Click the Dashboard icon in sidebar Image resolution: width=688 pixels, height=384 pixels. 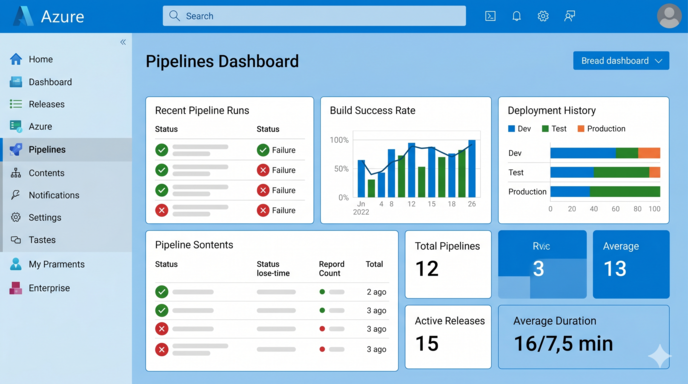click(16, 82)
